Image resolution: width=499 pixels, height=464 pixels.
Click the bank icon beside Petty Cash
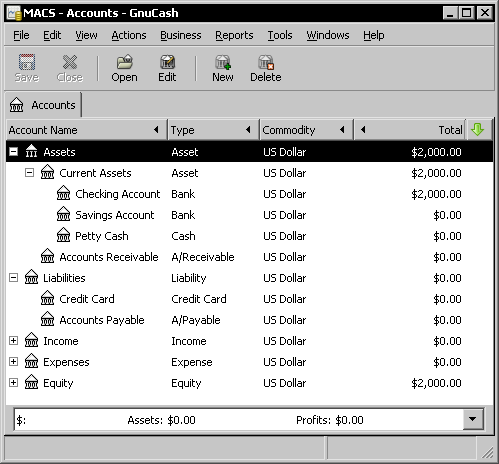(x=63, y=236)
